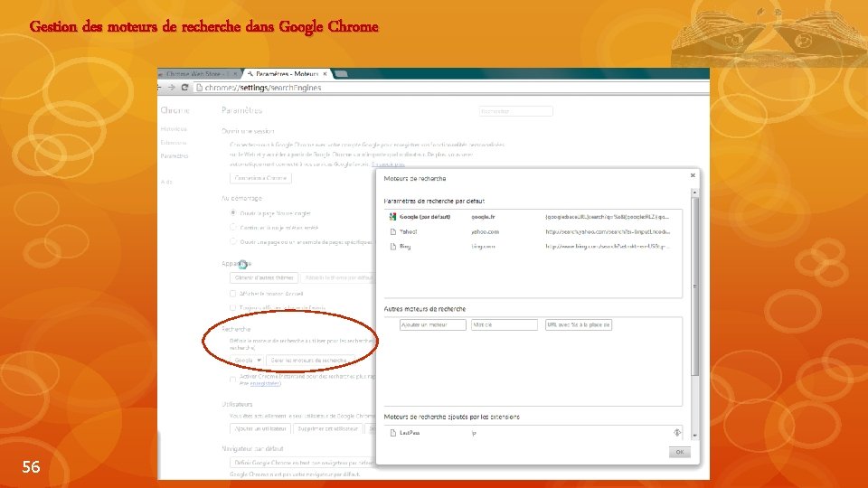
Task: Open Historique in the Chrome sidebar
Action: 174,129
